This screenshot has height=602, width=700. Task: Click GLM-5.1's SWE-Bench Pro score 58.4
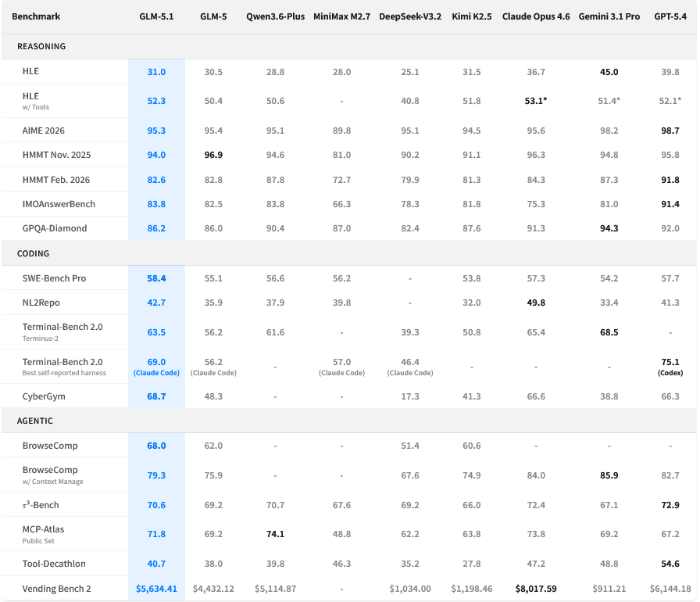pos(156,278)
